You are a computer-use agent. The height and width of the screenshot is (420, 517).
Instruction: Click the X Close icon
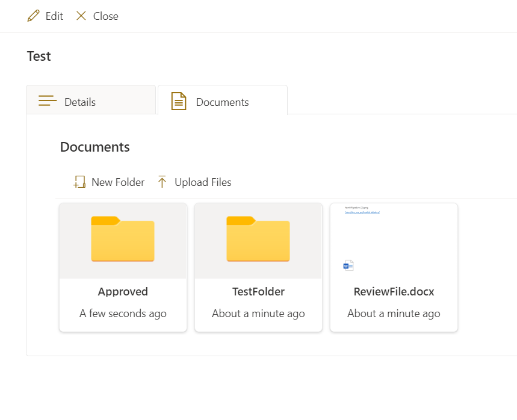81,16
